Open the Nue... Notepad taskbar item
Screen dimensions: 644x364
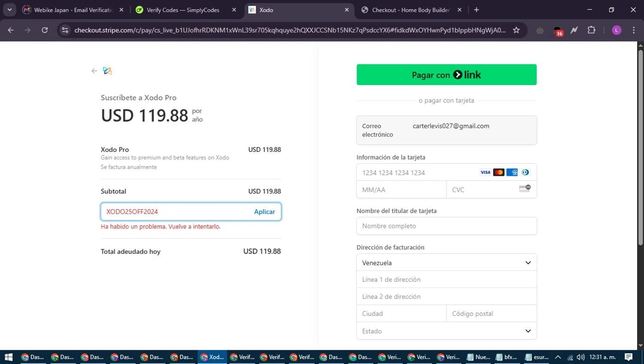(x=479, y=357)
